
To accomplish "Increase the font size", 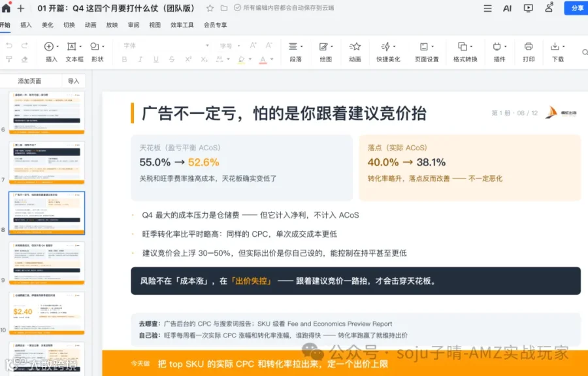I will (x=253, y=45).
